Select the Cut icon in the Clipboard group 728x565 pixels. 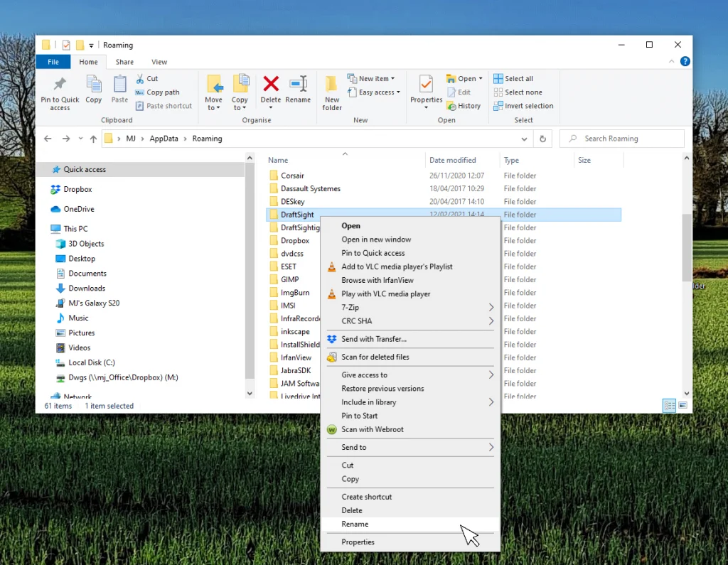(141, 78)
